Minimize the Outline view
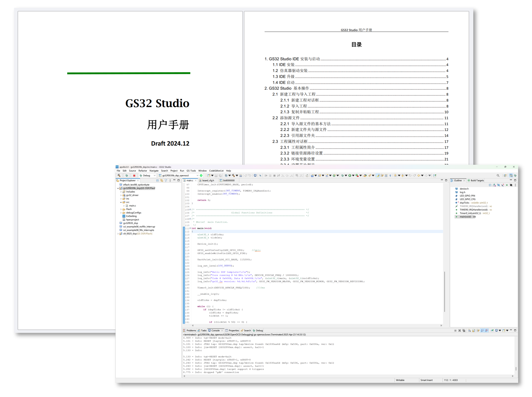 point(511,180)
